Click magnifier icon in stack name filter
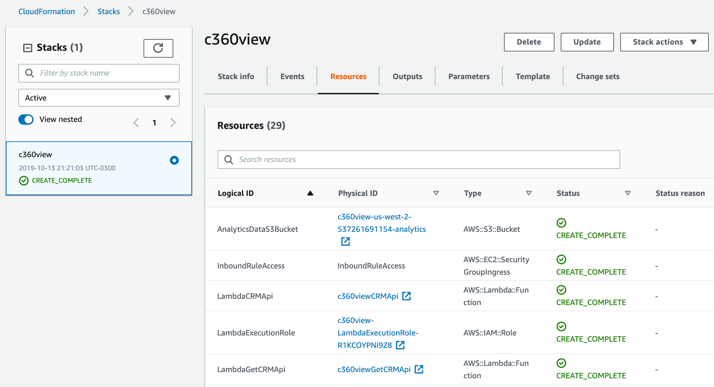This screenshot has height=387, width=714. (x=30, y=73)
